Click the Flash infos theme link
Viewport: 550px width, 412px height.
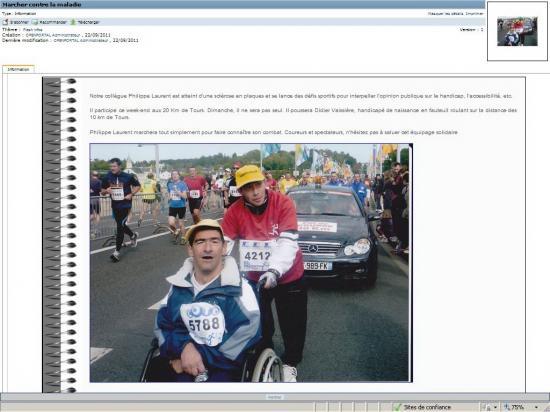point(33,30)
